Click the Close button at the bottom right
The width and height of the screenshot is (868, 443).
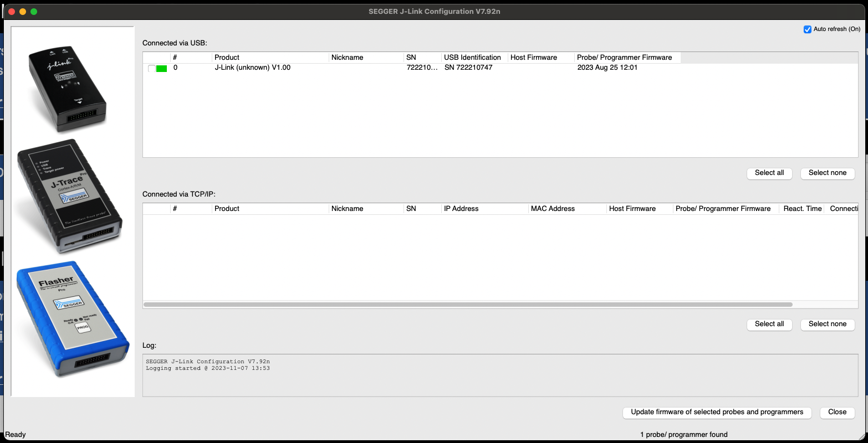(838, 412)
